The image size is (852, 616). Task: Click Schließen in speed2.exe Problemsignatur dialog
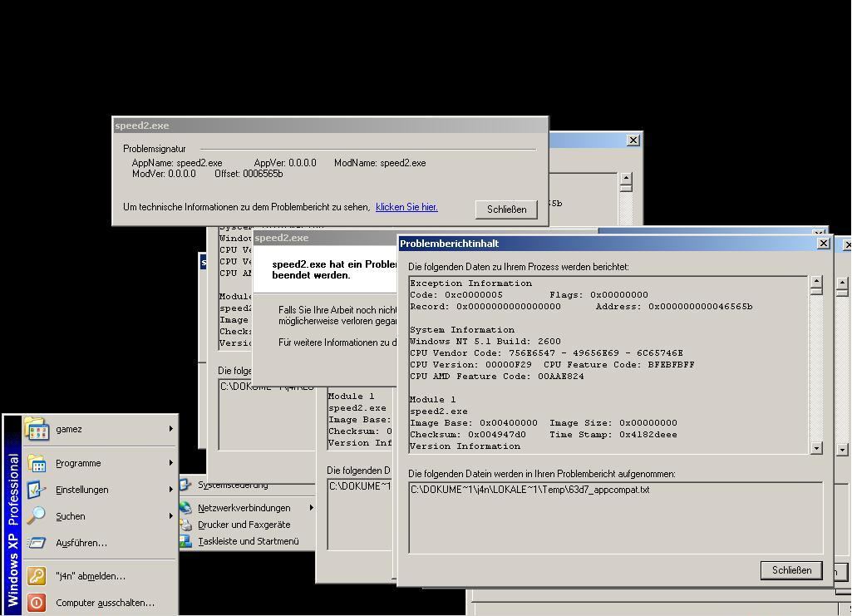pos(506,209)
